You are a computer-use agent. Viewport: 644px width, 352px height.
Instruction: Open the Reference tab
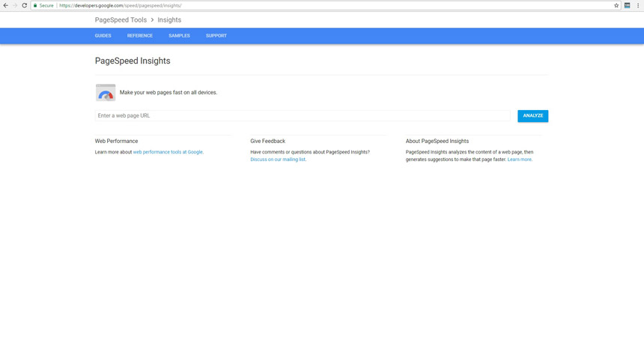tap(139, 36)
